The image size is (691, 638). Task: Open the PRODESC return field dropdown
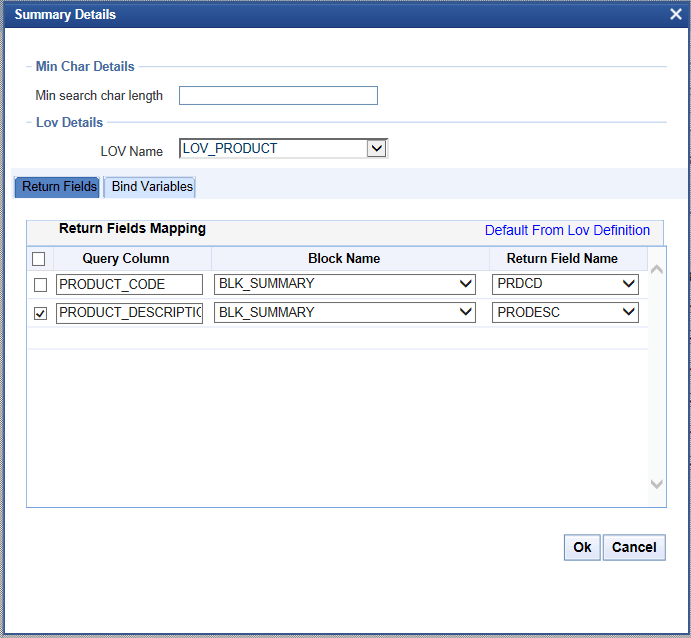tap(628, 312)
